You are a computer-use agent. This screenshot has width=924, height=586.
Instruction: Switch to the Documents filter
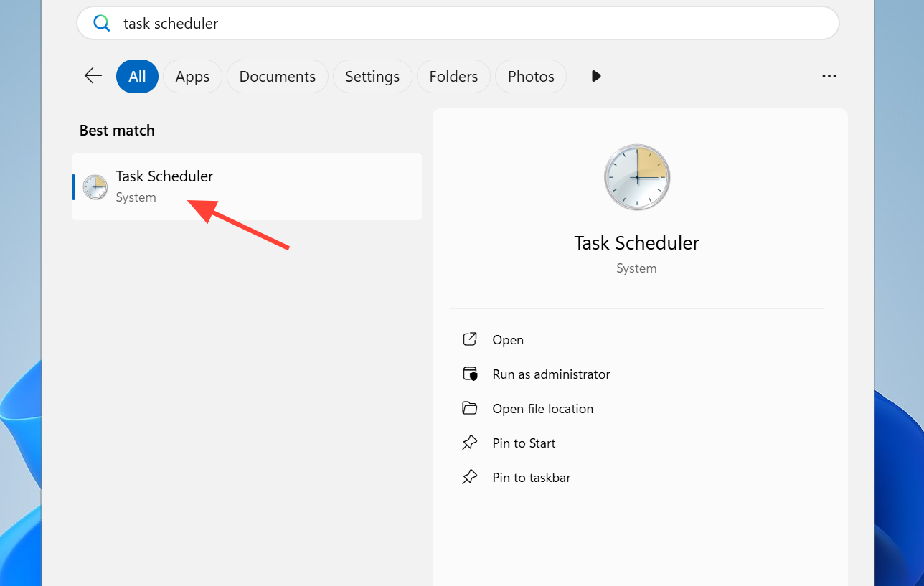(x=278, y=76)
